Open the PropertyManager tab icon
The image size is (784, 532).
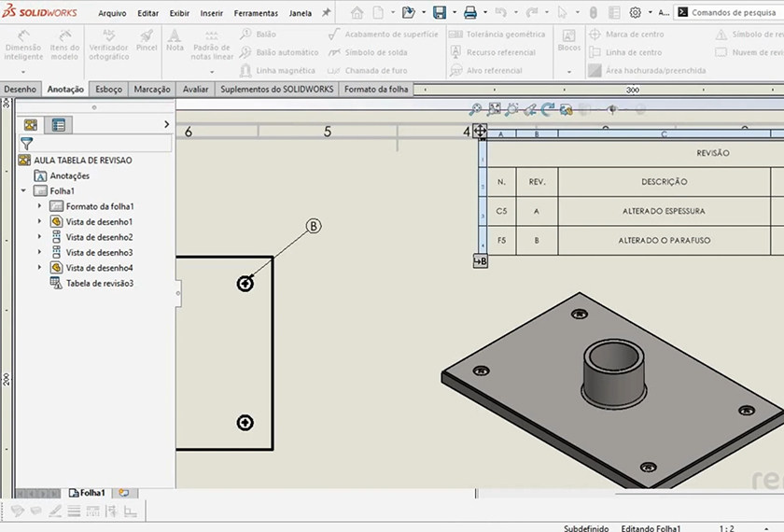[58, 124]
